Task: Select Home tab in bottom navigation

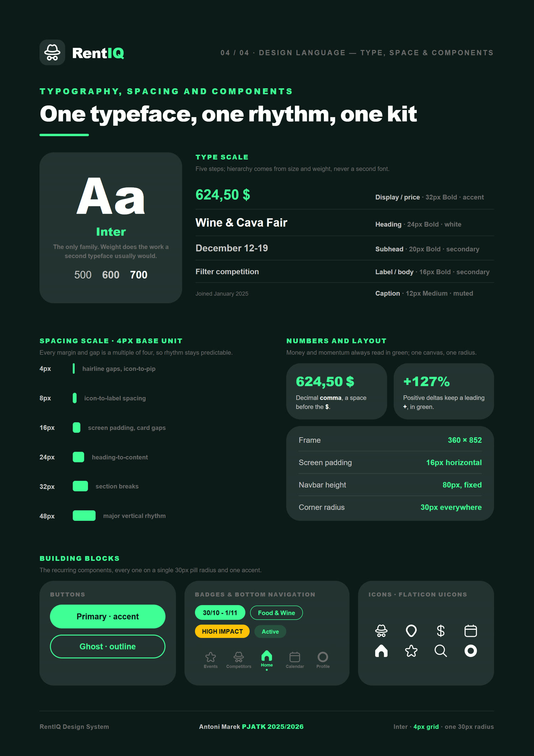Action: click(x=267, y=660)
